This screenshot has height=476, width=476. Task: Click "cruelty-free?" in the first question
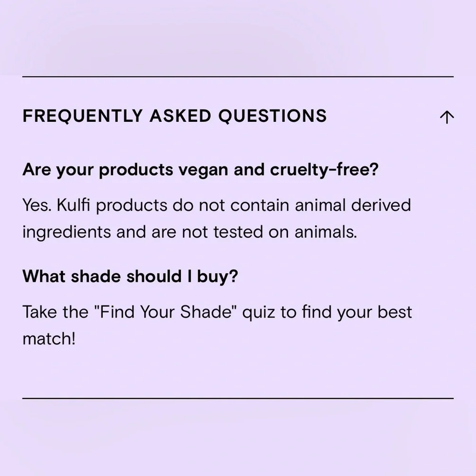[324, 169]
